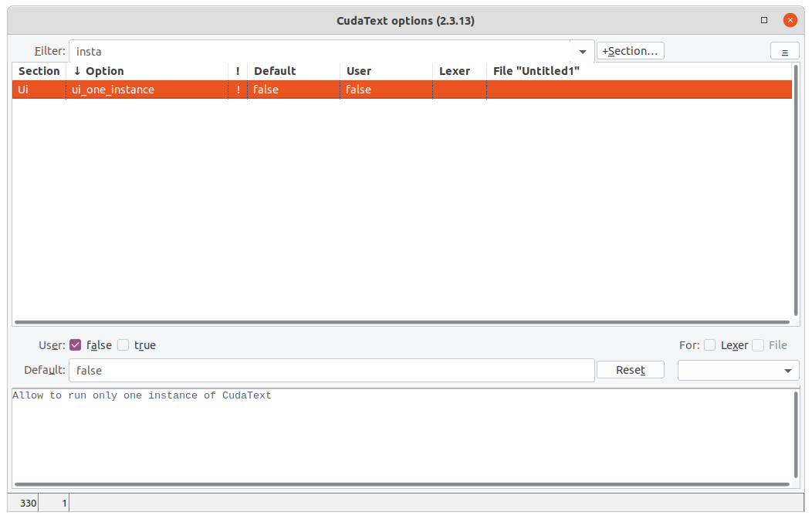
Task: Click the Reset button
Action: click(x=631, y=370)
